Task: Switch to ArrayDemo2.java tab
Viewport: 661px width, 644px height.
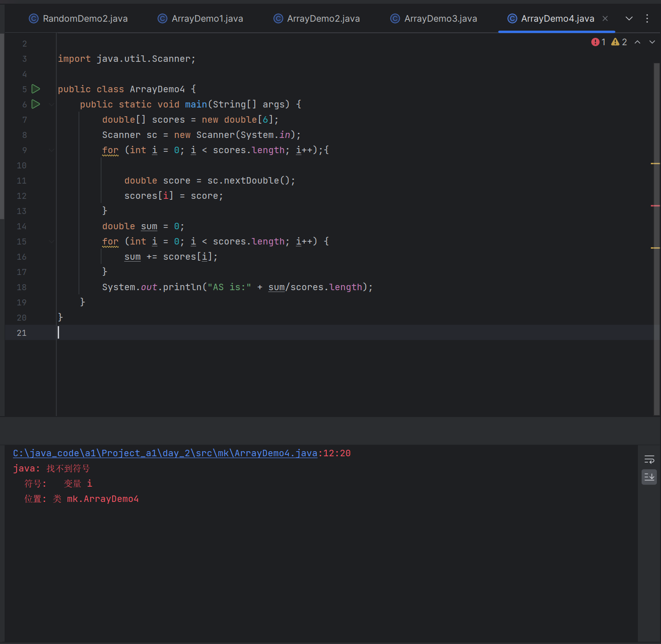Action: click(317, 18)
